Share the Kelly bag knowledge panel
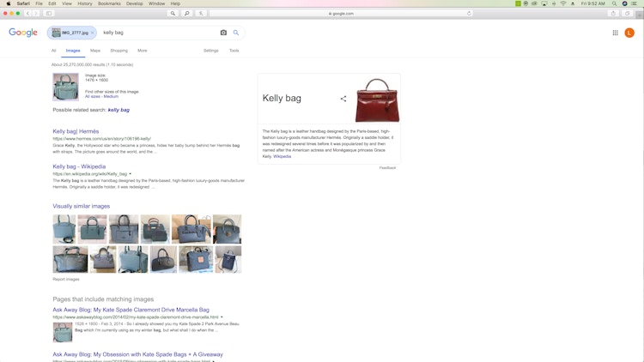644x362 pixels. 343,99
